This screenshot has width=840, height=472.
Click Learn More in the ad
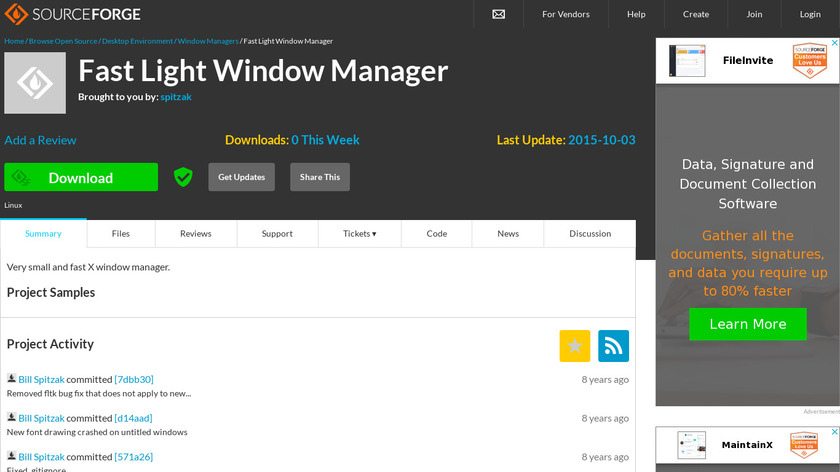[x=748, y=324]
